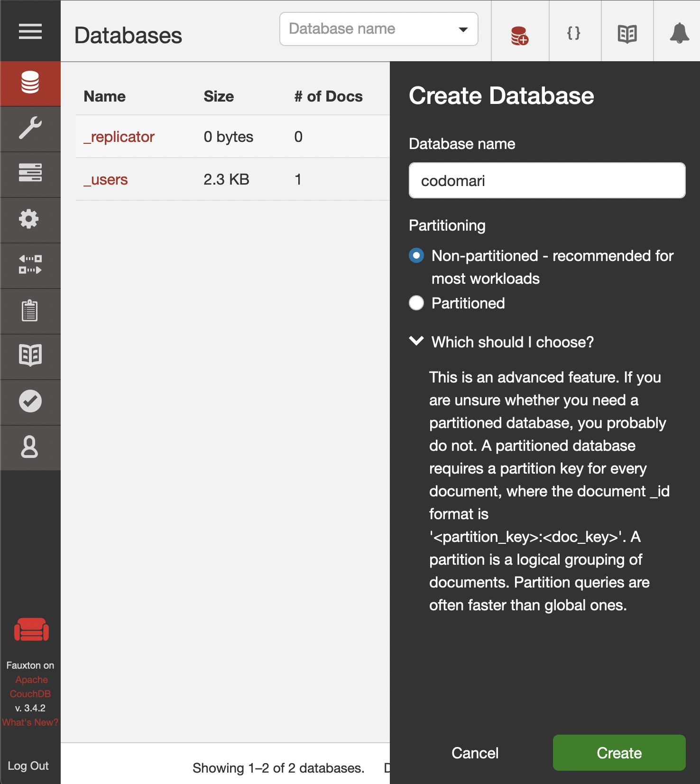Click the Size column header
Screen dimensions: 700x784
tap(219, 96)
